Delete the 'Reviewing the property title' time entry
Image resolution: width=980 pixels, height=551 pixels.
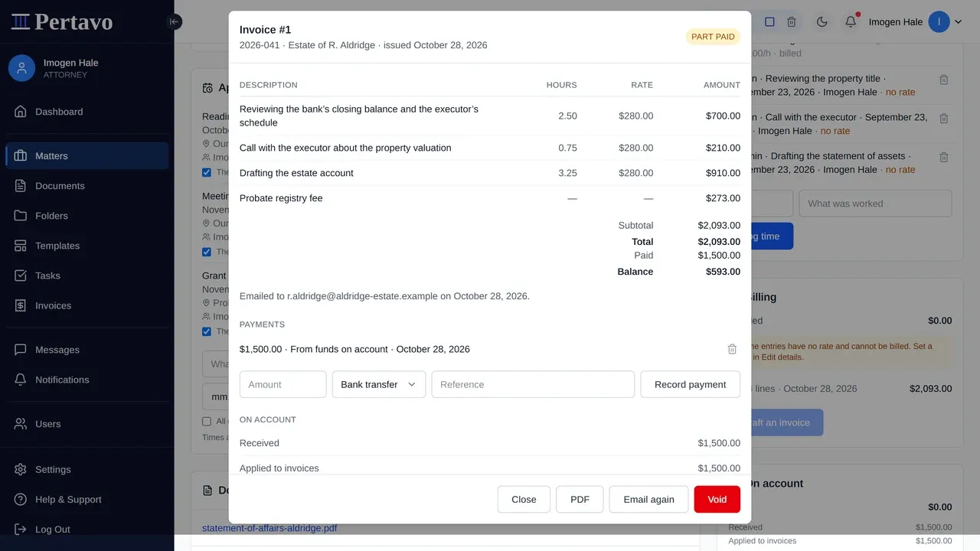click(944, 80)
